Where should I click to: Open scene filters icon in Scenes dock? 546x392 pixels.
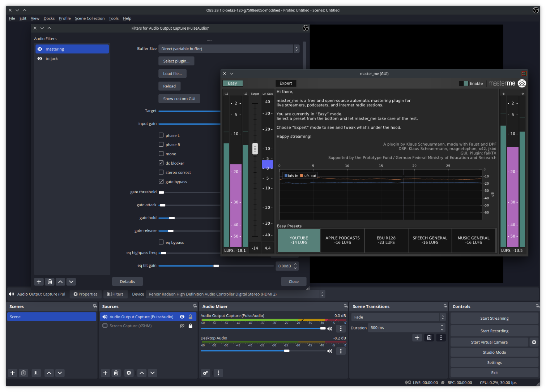click(x=36, y=373)
